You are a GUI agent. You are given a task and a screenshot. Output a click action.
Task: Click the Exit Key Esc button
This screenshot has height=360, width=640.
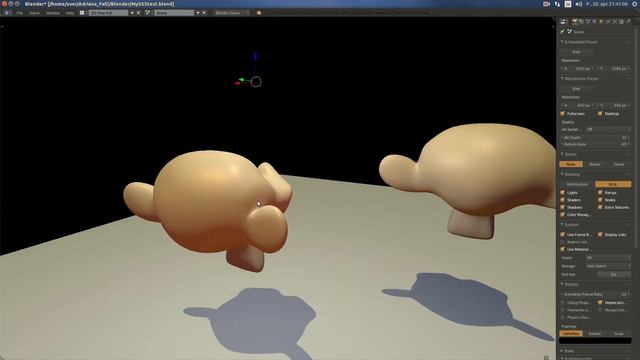pyautogui.click(x=614, y=274)
